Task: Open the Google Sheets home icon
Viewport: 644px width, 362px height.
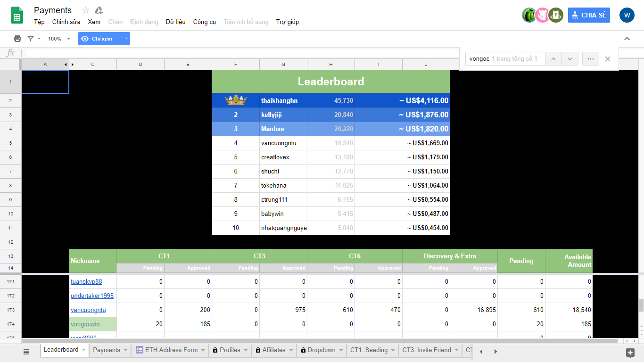Action: pos(17,16)
